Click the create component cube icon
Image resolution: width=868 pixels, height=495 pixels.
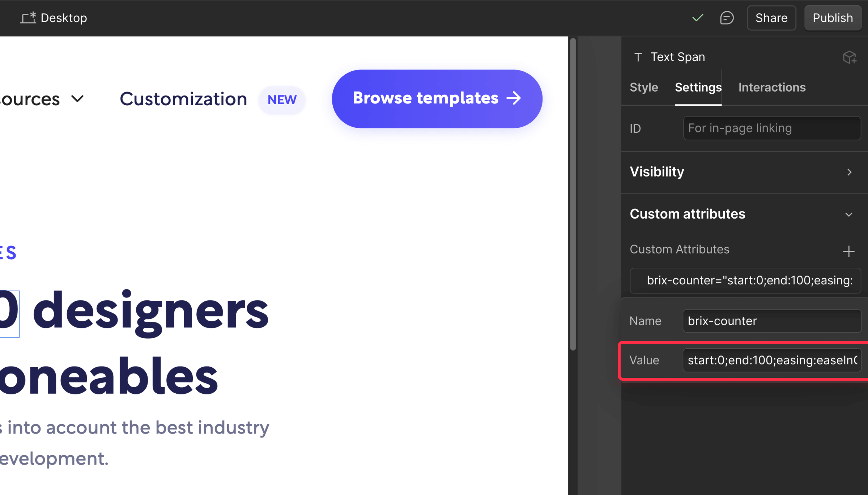[850, 57]
